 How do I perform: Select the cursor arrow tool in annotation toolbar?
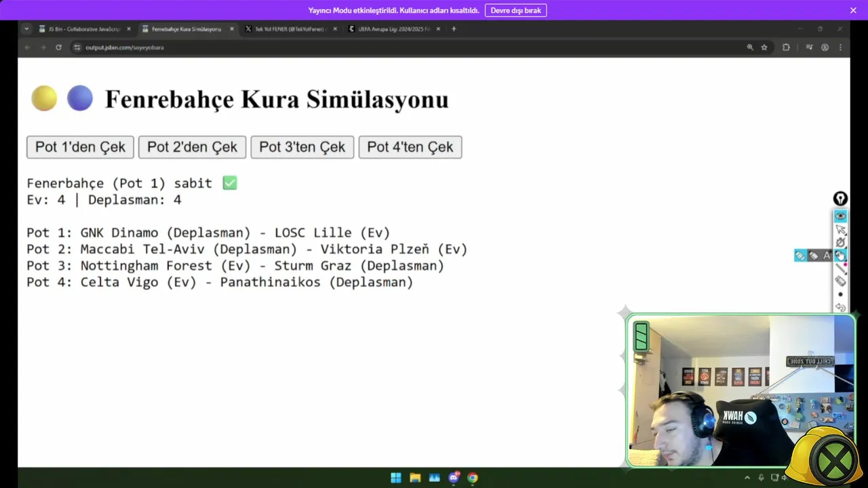(841, 230)
